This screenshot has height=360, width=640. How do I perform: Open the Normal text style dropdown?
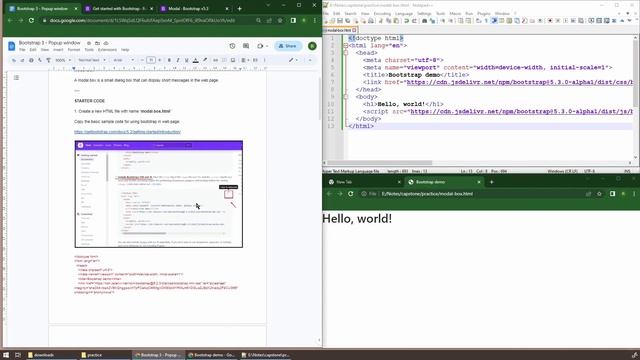click(x=91, y=60)
